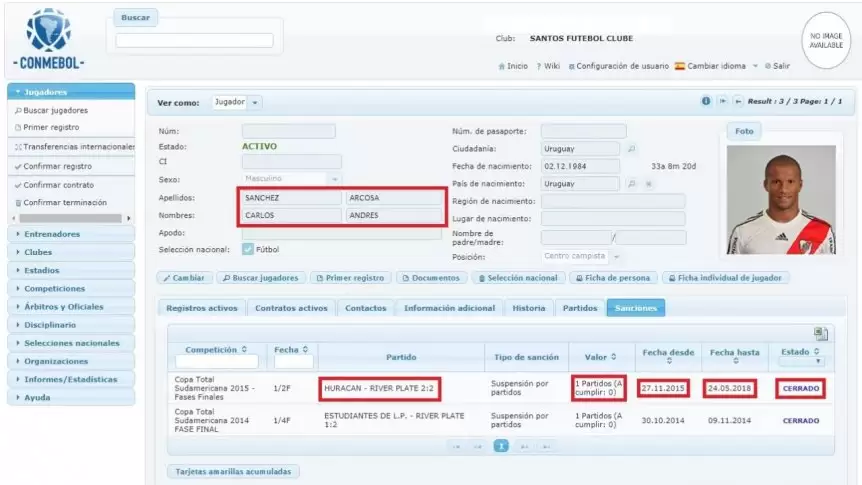Image resolution: width=862 pixels, height=485 pixels.
Task: Click the Buscar search input field
Action: 194,40
